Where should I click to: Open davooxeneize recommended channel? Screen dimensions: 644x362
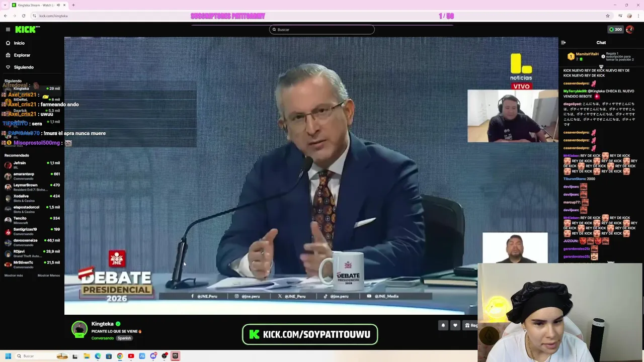pyautogui.click(x=32, y=242)
